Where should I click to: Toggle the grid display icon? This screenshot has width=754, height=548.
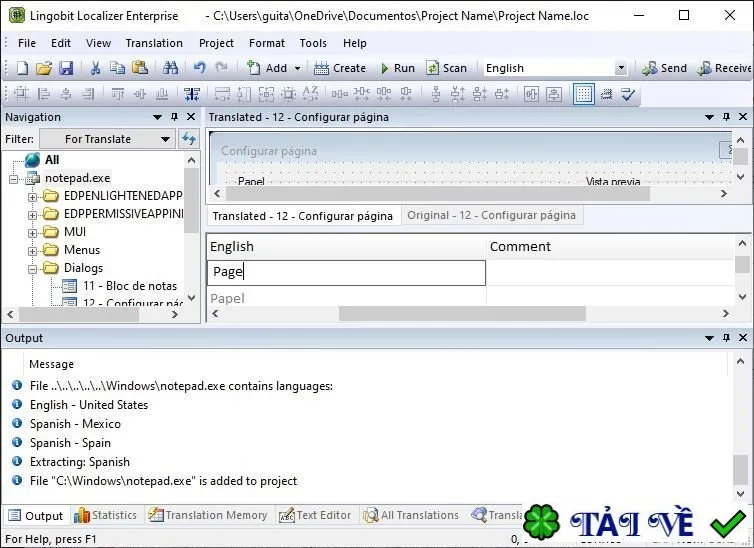pos(584,94)
